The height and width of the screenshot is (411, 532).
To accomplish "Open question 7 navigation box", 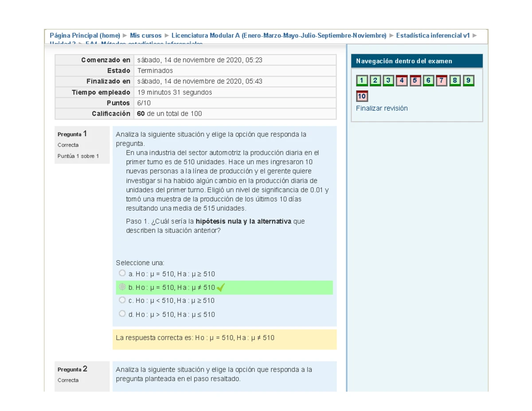I will click(442, 81).
